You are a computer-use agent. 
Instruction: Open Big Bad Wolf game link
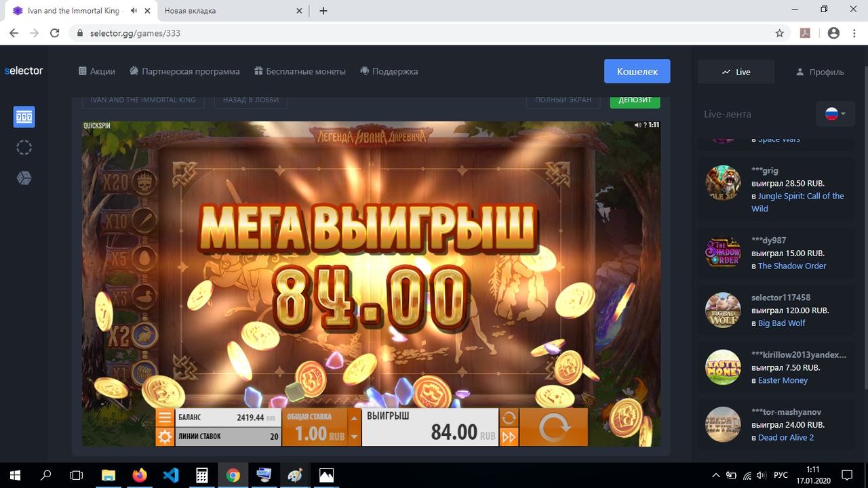tap(781, 323)
